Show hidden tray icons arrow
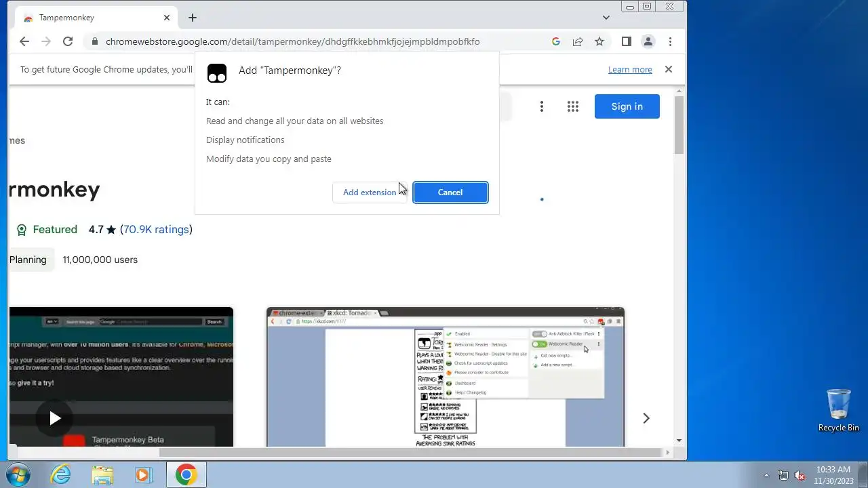Image resolution: width=868 pixels, height=488 pixels. pyautogui.click(x=767, y=475)
